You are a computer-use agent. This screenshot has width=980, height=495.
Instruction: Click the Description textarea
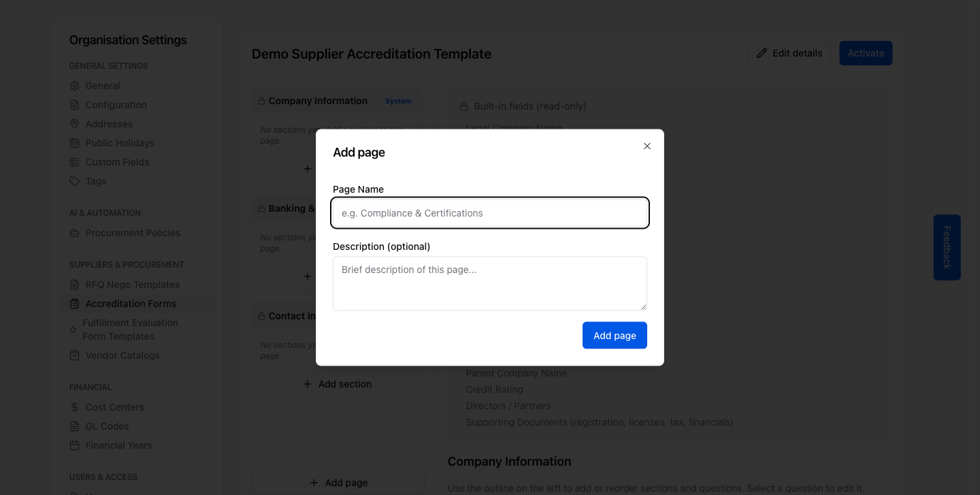pyautogui.click(x=490, y=283)
